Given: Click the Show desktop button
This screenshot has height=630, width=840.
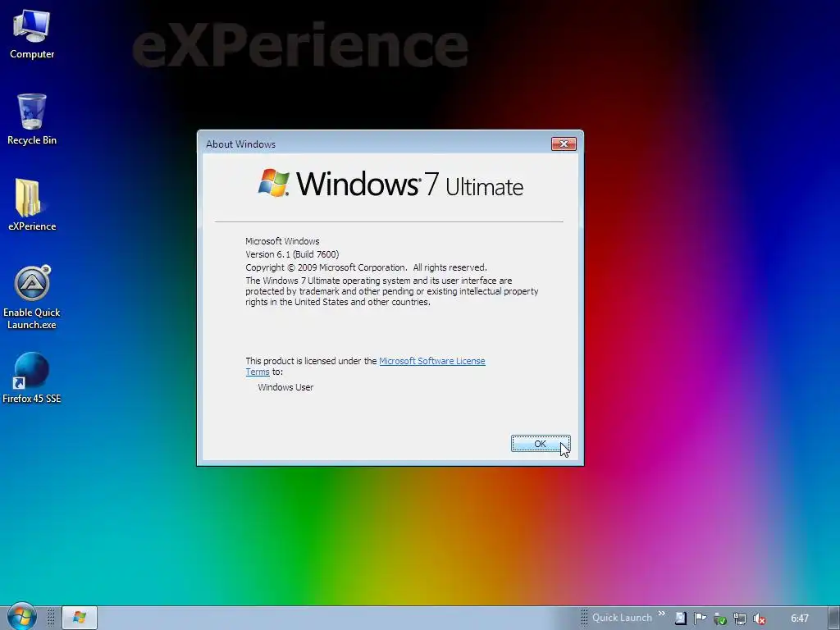Looking at the screenshot, I should pos(834,618).
